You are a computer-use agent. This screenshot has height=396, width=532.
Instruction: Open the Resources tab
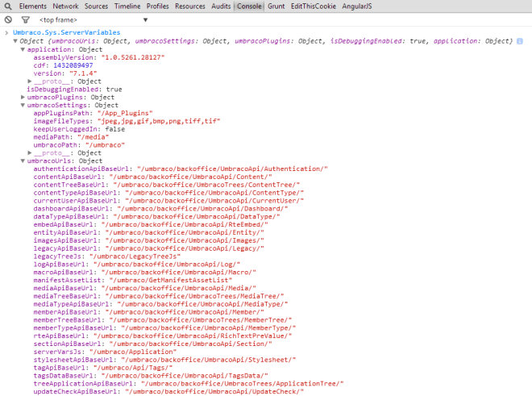tap(190, 6)
